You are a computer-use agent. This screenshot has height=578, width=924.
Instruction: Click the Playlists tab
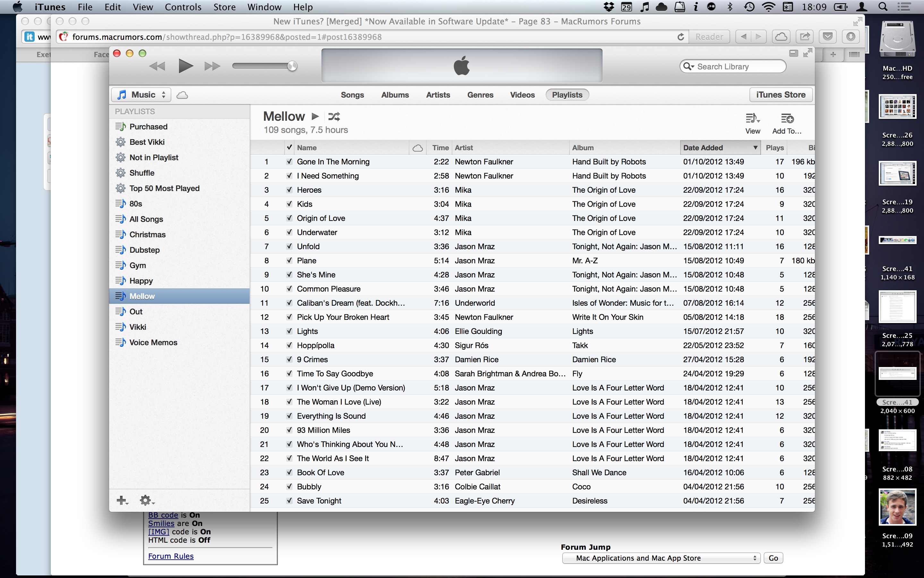(567, 95)
